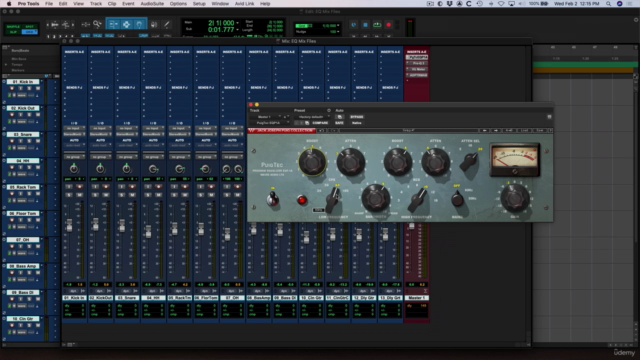640x360 pixels.
Task: Record-enable the 03 Snare track in Edit window
Action: click(x=12, y=141)
